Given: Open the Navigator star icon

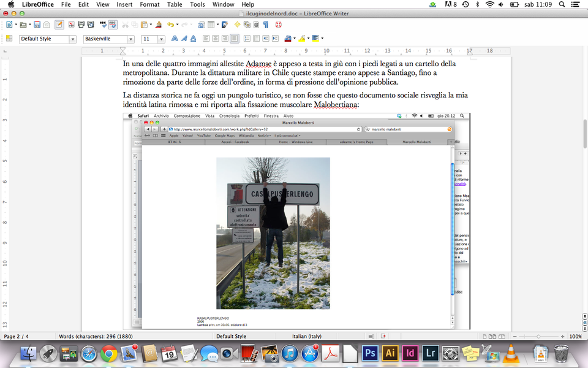Looking at the screenshot, I should point(237,25).
